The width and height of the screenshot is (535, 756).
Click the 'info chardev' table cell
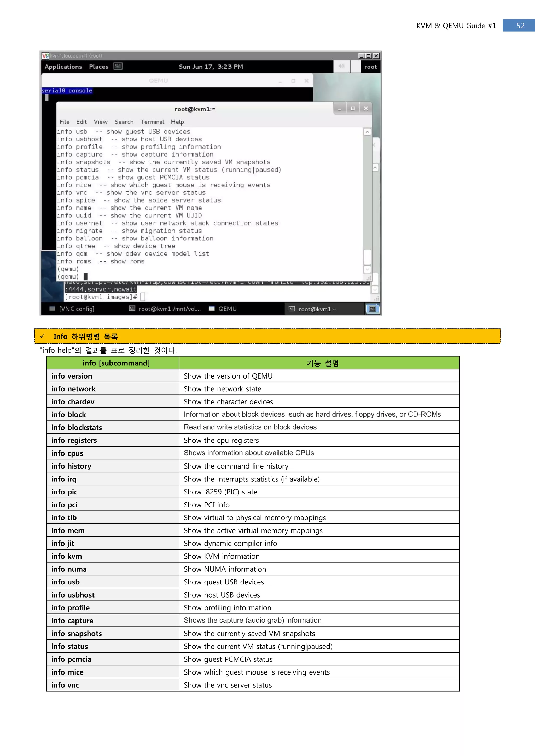pos(113,401)
